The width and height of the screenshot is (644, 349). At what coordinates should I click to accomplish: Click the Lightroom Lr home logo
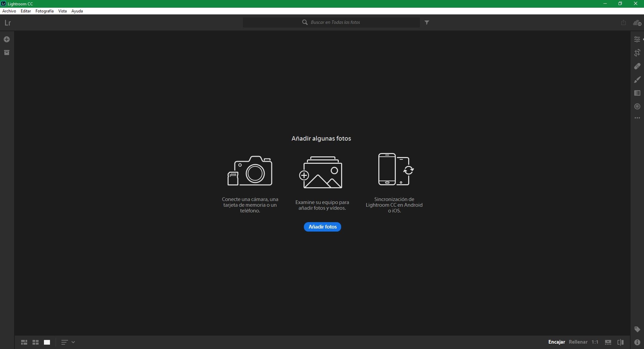click(8, 23)
